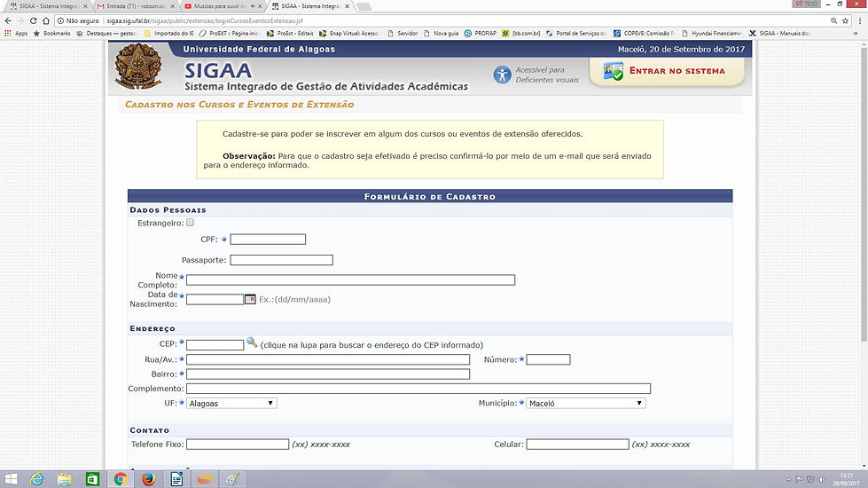Open the Bookmarks folder in bookmarks bar
This screenshot has height=488, width=868.
(x=52, y=33)
